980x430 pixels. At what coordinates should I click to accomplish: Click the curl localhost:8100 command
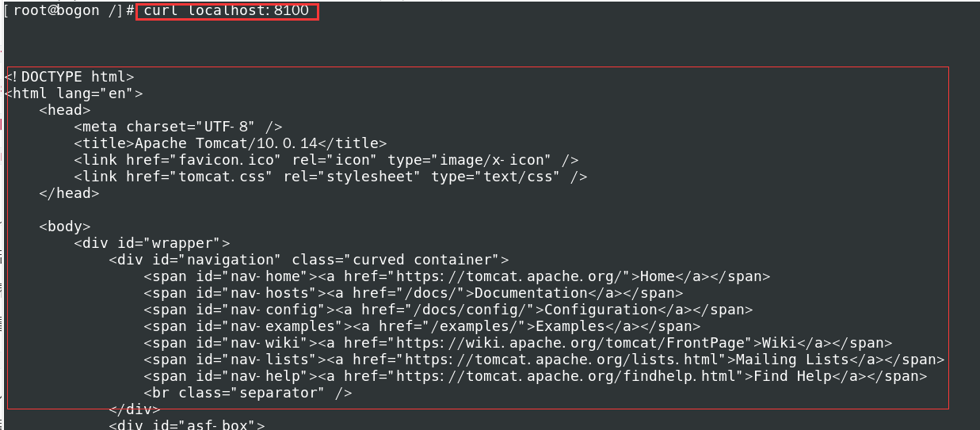click(226, 11)
